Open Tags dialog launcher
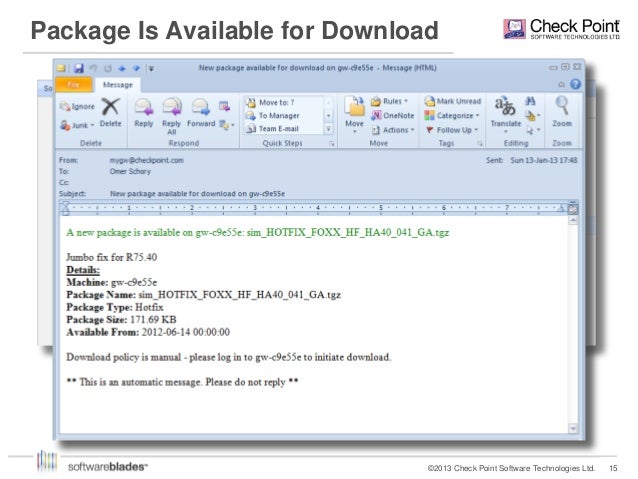 (480, 144)
